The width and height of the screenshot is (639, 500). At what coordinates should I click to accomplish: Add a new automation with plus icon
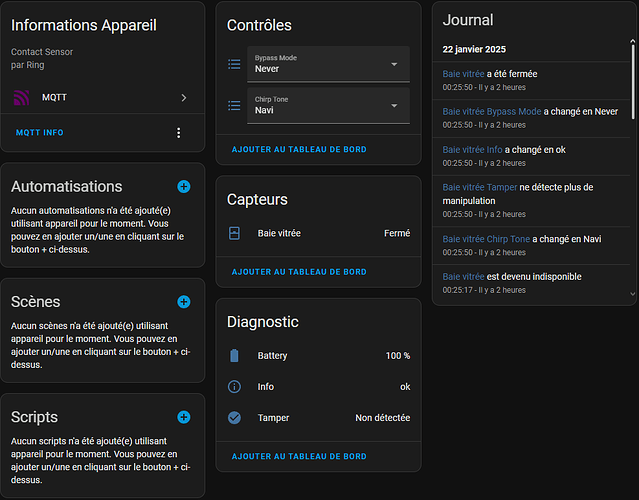click(184, 187)
